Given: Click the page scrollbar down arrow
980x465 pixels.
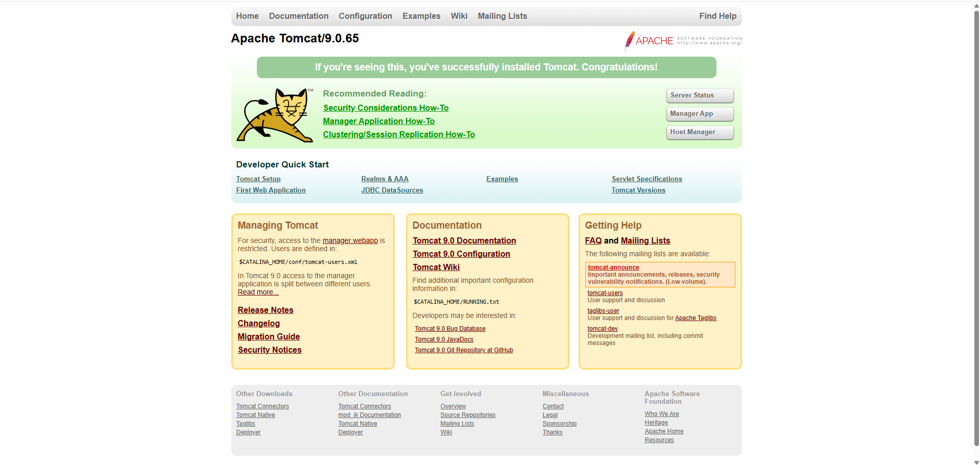Looking at the screenshot, I should click(x=976, y=462).
